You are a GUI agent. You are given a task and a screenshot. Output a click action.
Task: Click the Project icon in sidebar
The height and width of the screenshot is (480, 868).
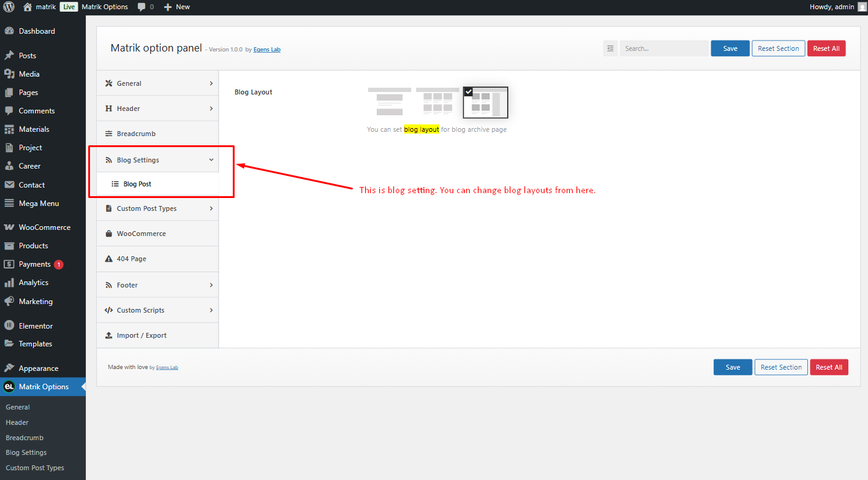(x=9, y=148)
